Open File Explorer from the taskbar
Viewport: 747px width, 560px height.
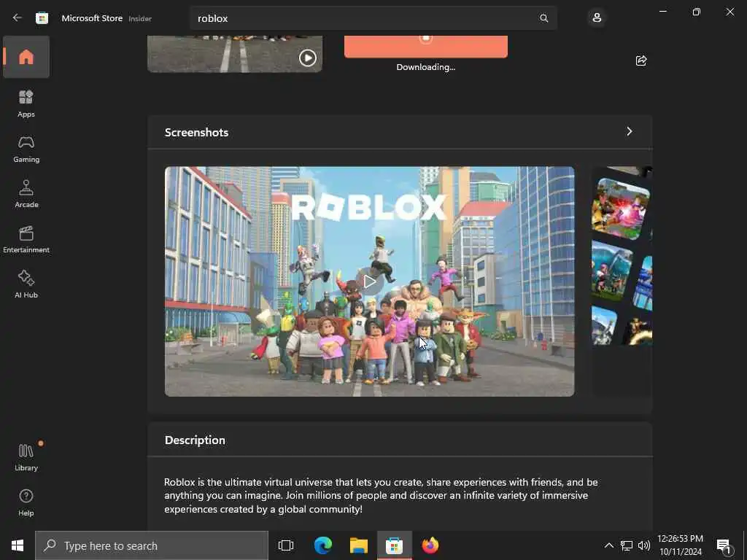pyautogui.click(x=359, y=545)
